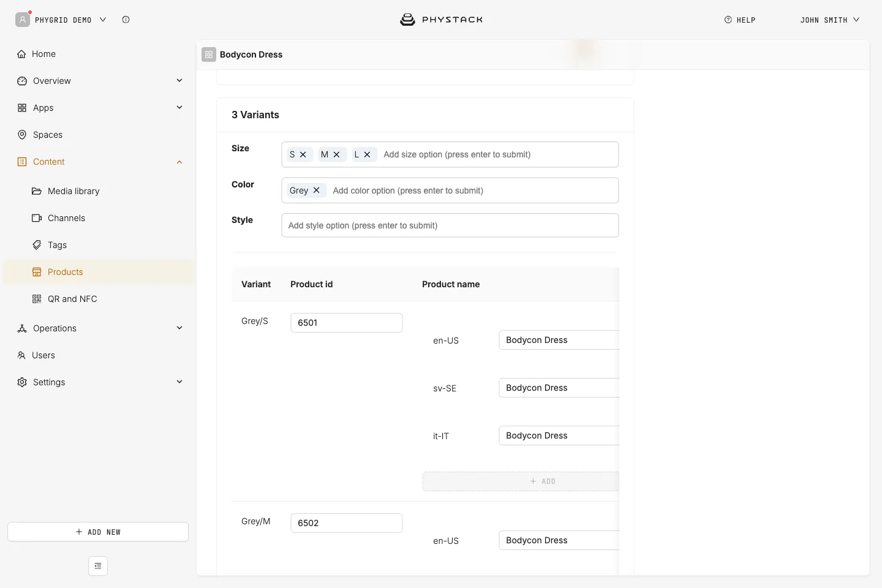
Task: Click the 3 Variants heading
Action: tap(255, 115)
